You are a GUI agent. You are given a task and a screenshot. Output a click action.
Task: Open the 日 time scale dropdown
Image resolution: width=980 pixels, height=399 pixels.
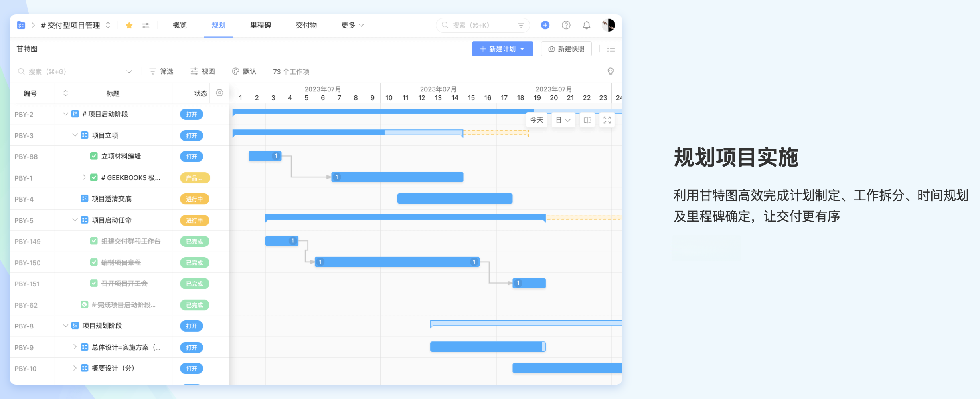tap(563, 120)
